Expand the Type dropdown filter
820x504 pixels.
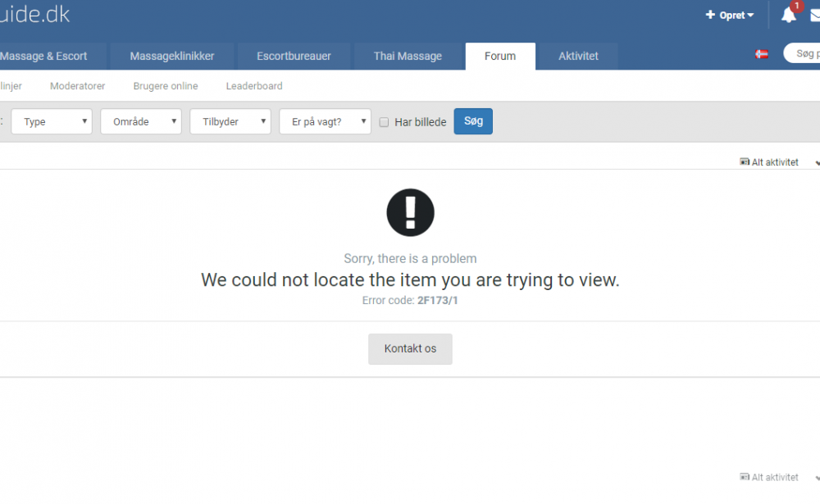point(52,121)
